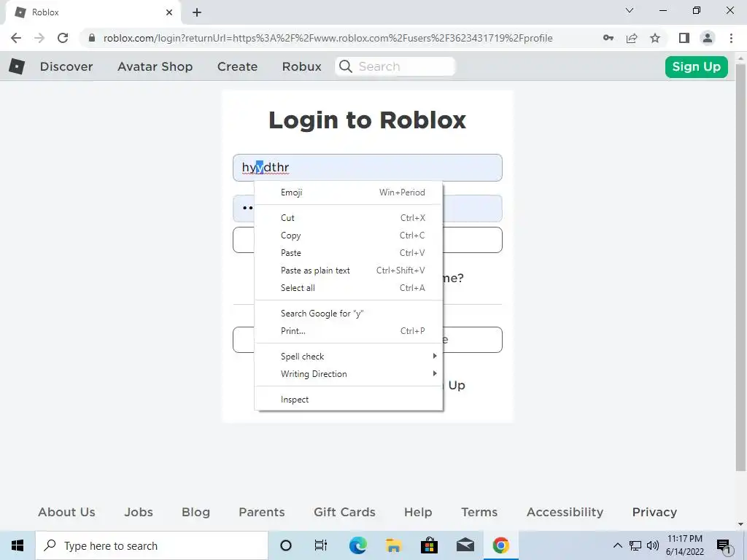Click the browser forward arrow
747x560 pixels.
click(x=39, y=38)
